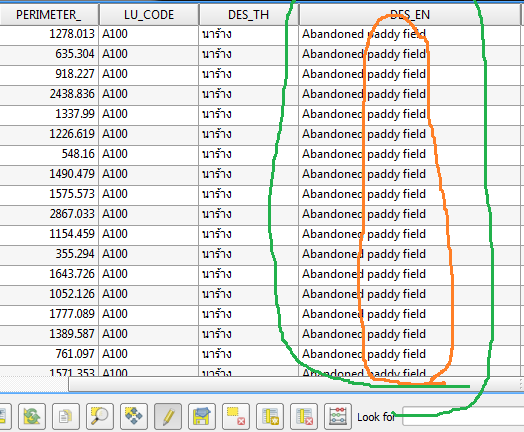Select the cell with perimeter 1154.459
Image resolution: width=524 pixels, height=432 pixels.
49,234
